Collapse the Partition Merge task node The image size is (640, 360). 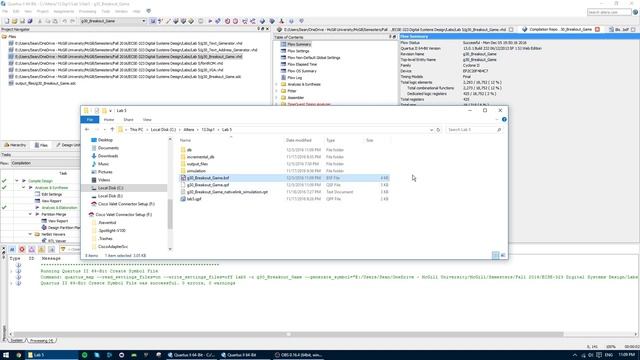(x=30, y=214)
